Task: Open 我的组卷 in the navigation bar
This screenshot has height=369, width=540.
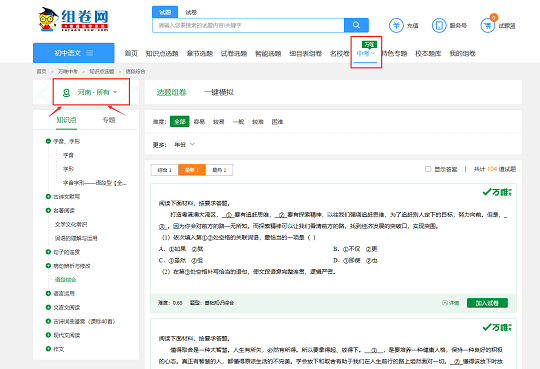Action: pos(463,53)
